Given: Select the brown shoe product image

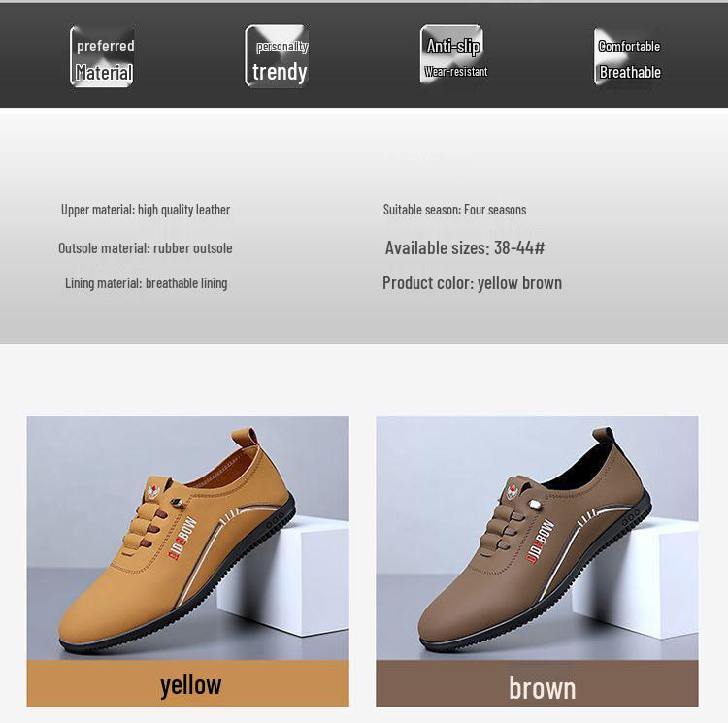Looking at the screenshot, I should click(x=537, y=538).
